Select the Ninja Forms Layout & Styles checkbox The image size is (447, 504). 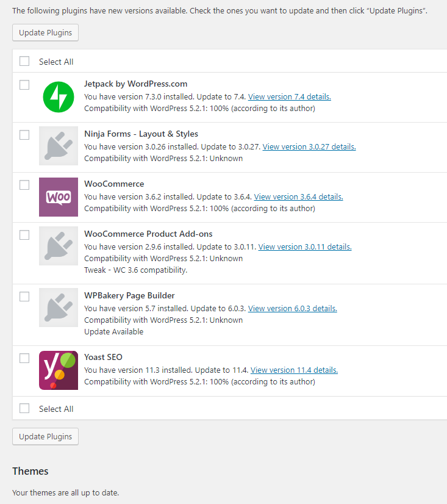(x=24, y=135)
